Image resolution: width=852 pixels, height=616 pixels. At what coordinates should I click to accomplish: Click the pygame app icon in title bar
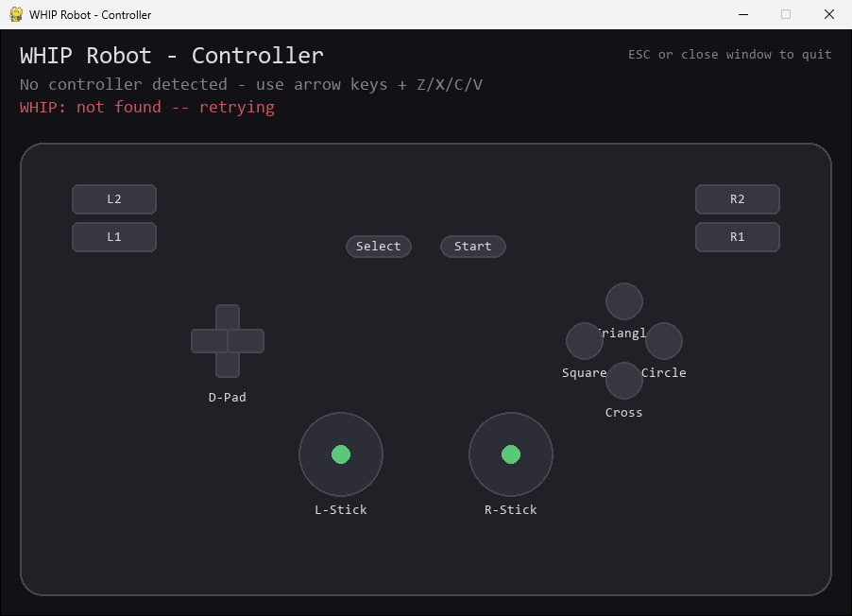[x=16, y=15]
